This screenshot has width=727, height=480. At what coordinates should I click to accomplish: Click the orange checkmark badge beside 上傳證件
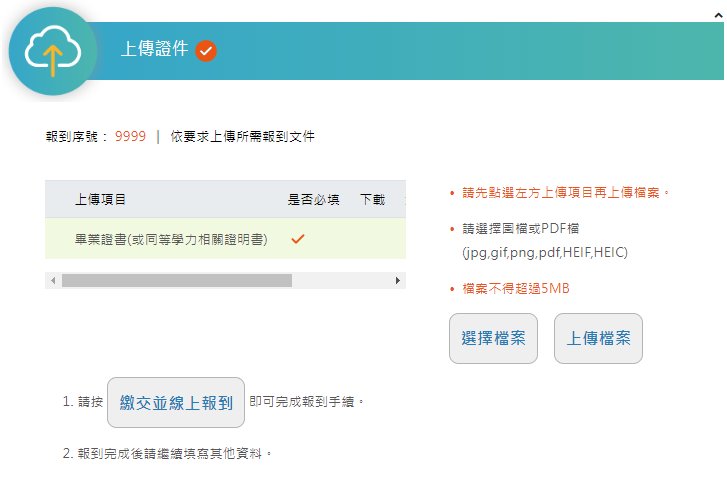[206, 50]
